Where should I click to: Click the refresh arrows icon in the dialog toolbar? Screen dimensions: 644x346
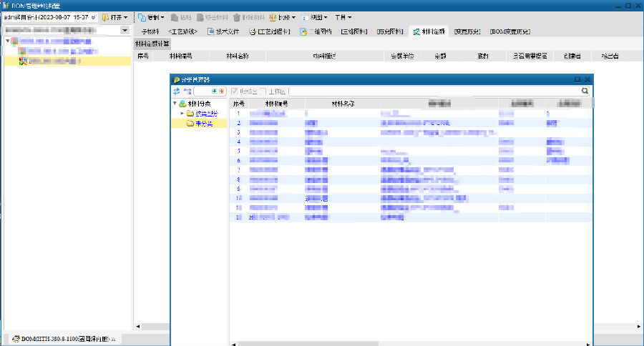pos(177,92)
